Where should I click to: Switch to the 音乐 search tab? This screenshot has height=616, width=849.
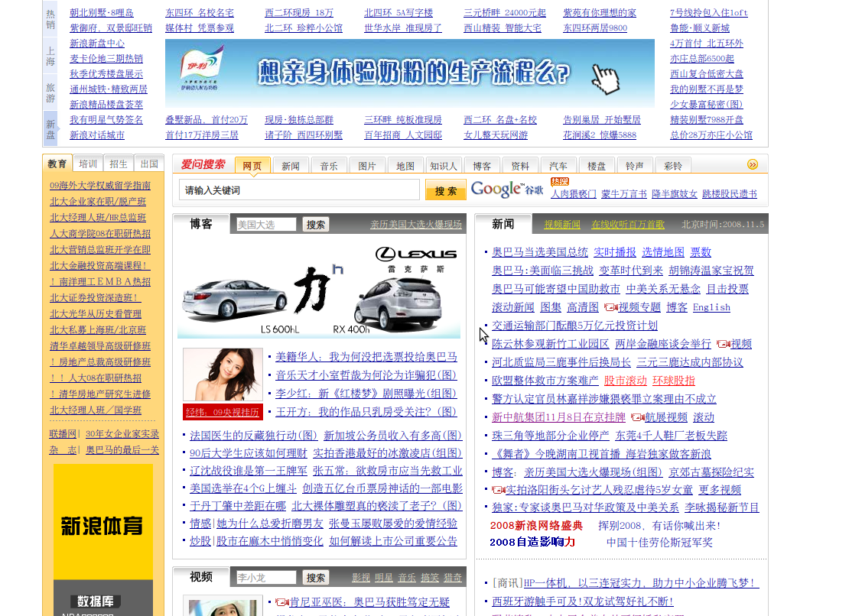point(329,166)
